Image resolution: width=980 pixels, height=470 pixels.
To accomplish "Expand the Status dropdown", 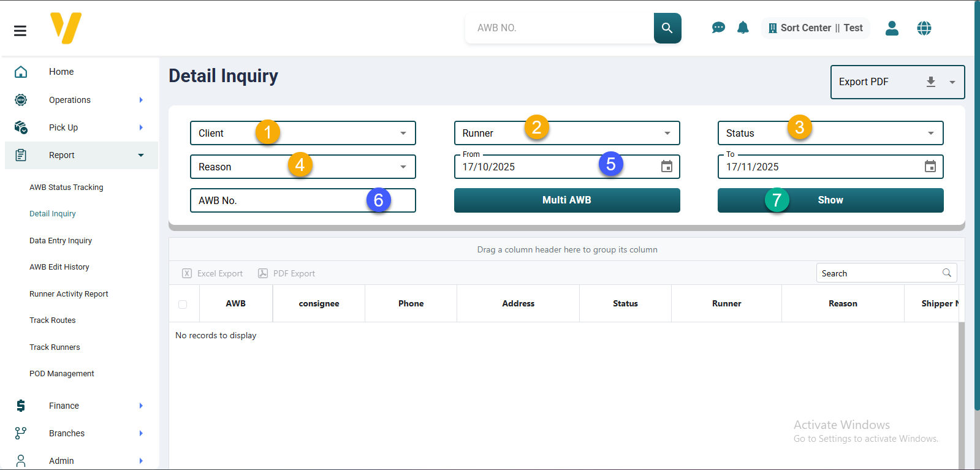I will 930,133.
